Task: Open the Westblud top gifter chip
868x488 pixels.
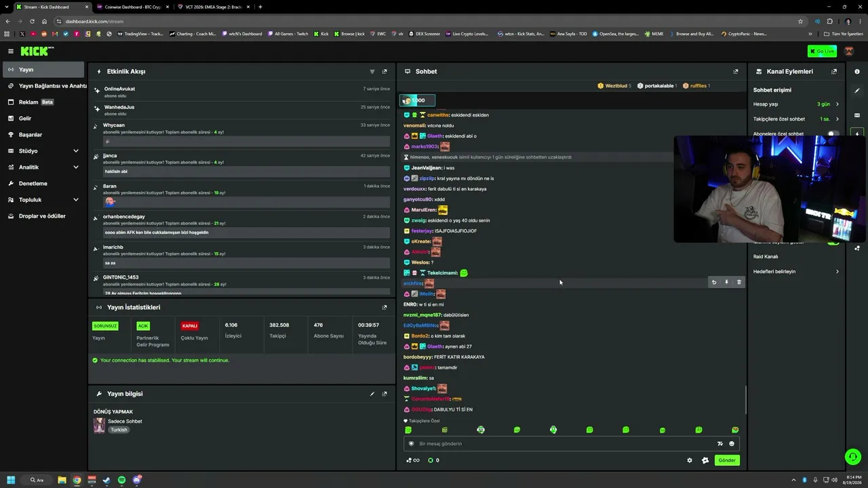Action: 614,86
